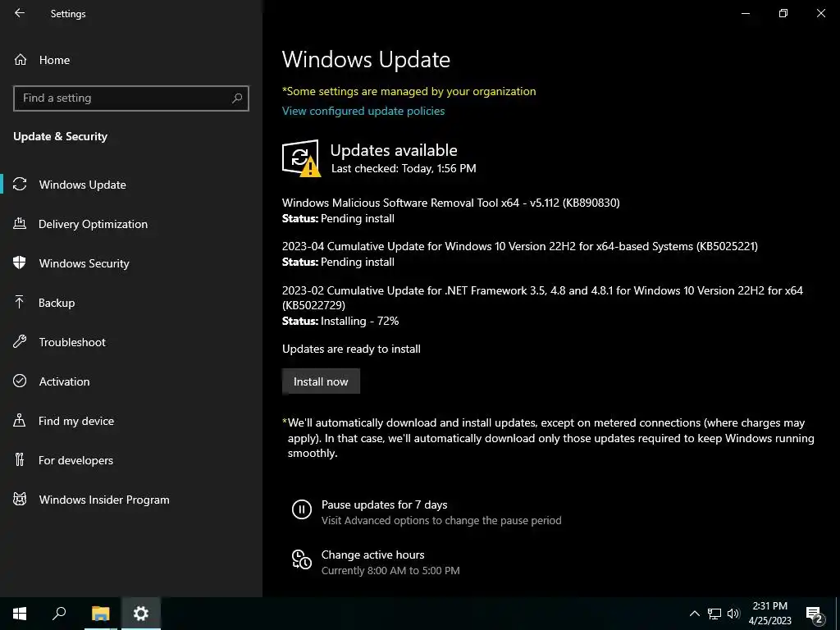Screen dimensions: 840x630
Task: Click the clock icon beside Change active hours
Action: click(302, 559)
